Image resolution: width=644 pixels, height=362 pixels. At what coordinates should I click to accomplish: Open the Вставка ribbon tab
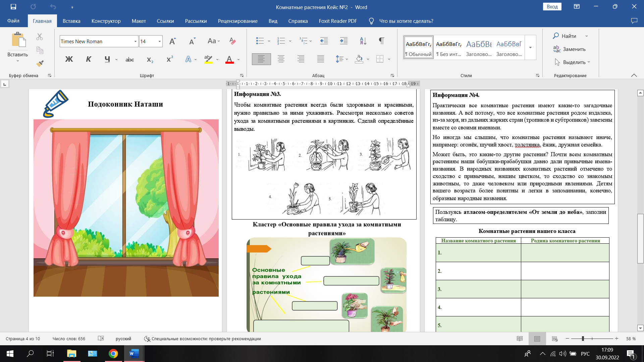71,21
